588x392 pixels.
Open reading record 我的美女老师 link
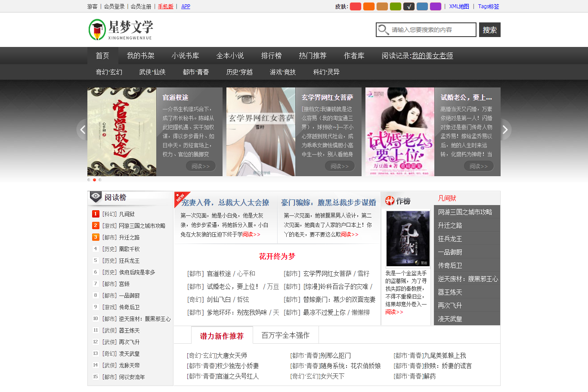433,56
